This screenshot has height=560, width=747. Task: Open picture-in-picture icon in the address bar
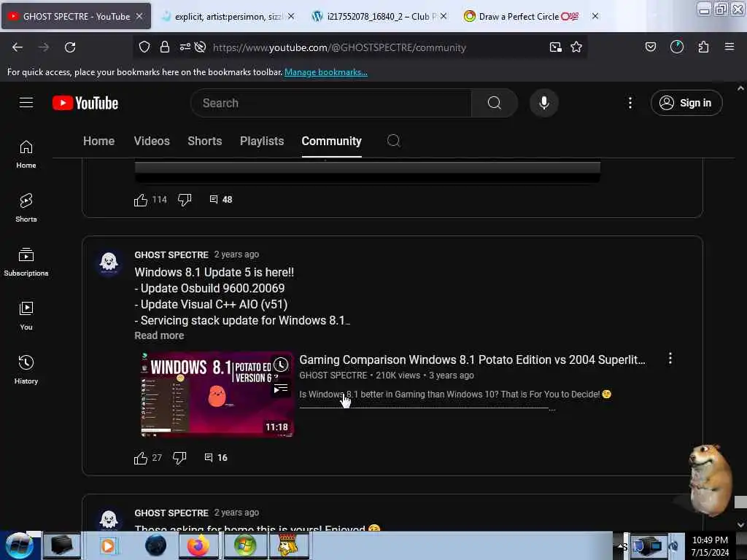555,47
